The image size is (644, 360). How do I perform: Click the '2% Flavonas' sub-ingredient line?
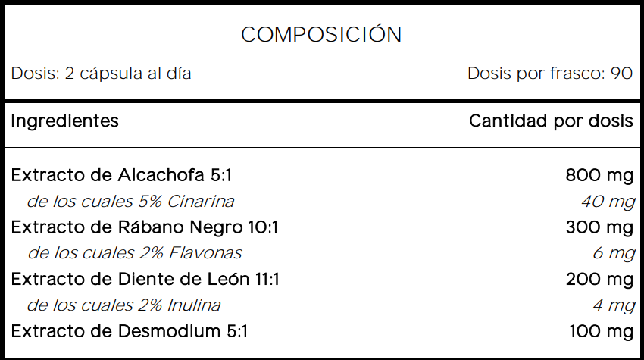tap(134, 253)
